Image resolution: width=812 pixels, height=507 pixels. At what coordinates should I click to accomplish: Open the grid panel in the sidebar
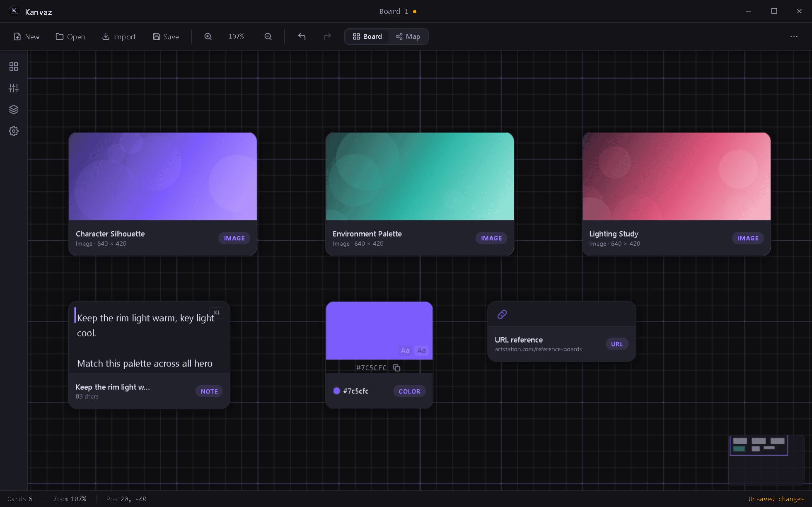pos(14,66)
